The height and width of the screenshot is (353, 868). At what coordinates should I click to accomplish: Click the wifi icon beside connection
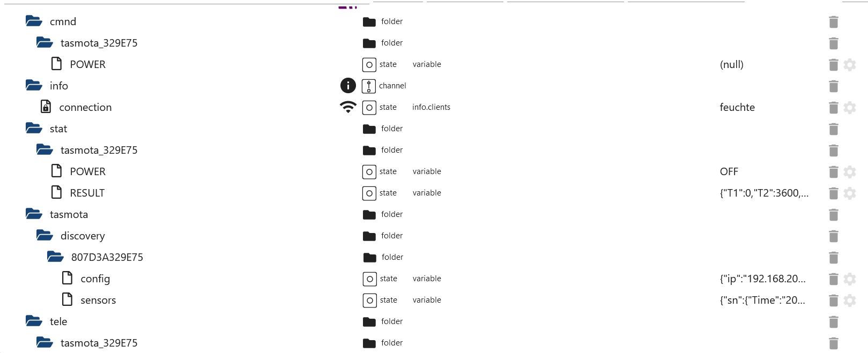coord(348,107)
